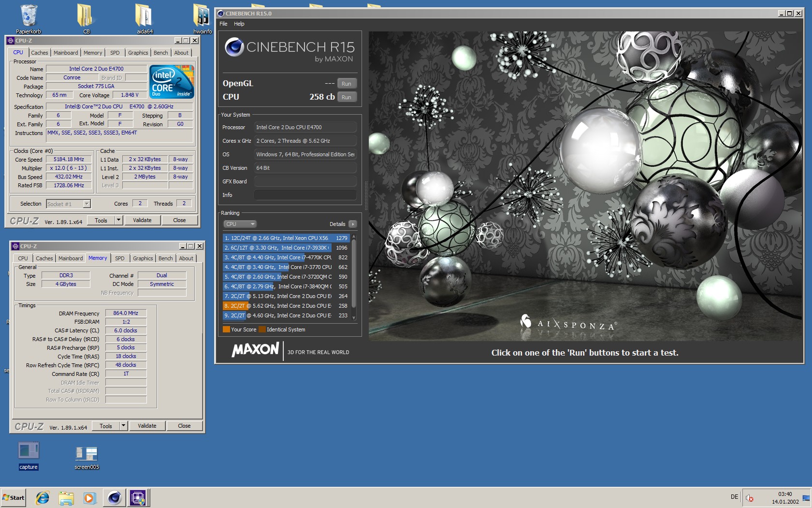
Task: Click Validate in top CPU-Z window
Action: [142, 220]
